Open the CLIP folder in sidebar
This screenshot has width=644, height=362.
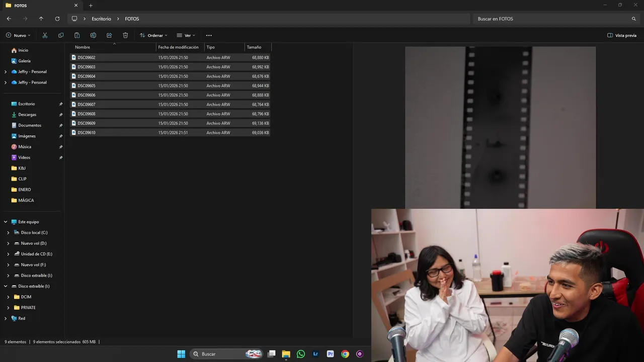pos(22,179)
